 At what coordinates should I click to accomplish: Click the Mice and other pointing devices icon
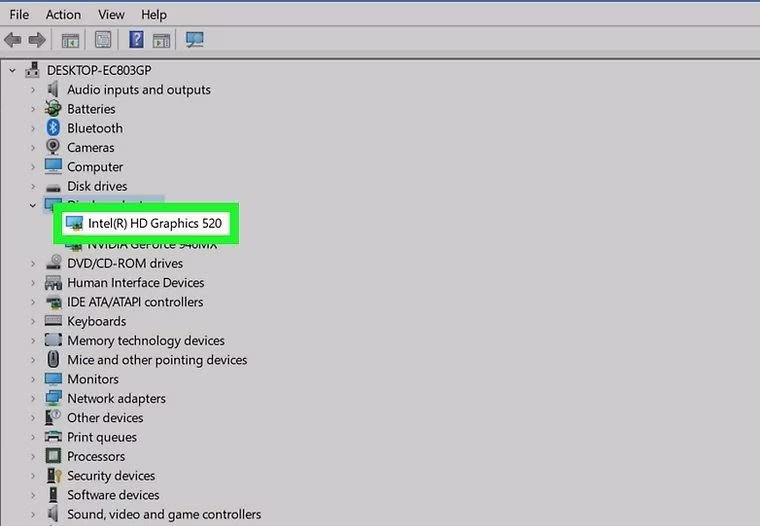tap(53, 359)
